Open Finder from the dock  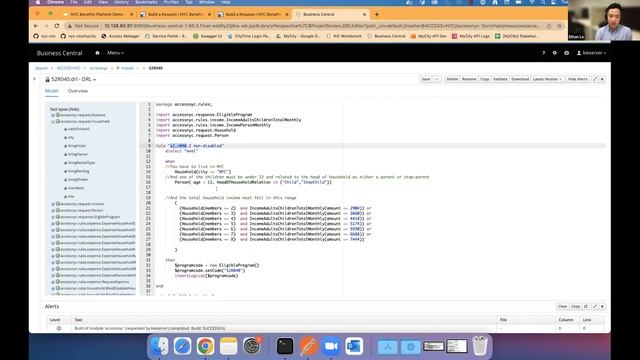pyautogui.click(x=159, y=347)
